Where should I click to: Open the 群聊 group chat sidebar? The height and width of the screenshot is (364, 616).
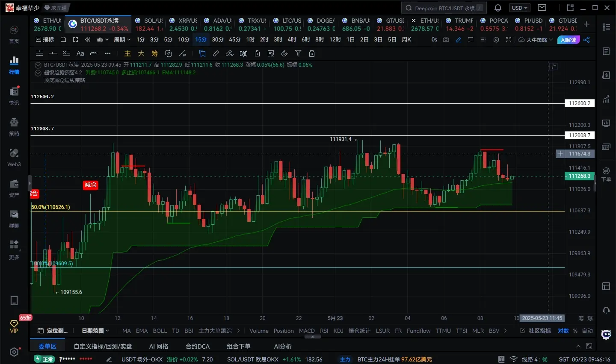pos(14,219)
